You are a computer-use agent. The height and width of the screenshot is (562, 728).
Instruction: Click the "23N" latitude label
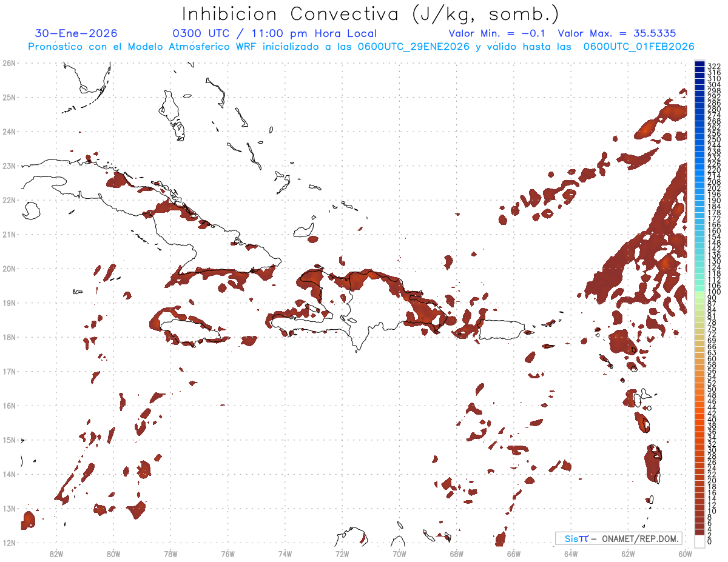8,166
